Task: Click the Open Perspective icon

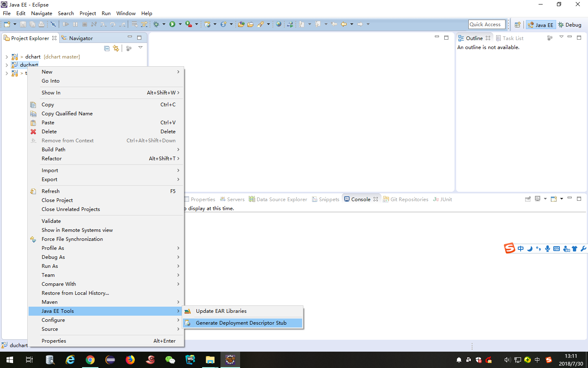Action: [517, 25]
